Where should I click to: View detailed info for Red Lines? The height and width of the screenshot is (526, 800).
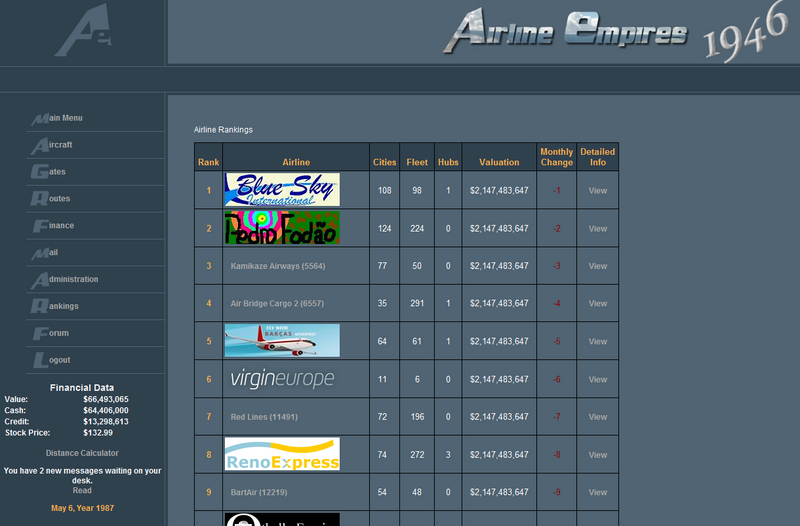pyautogui.click(x=597, y=417)
